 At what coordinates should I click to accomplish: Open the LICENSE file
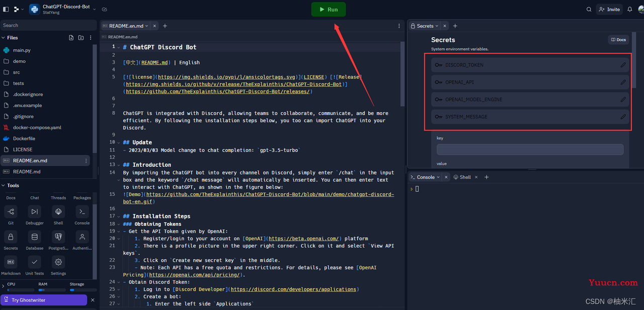pyautogui.click(x=46, y=150)
